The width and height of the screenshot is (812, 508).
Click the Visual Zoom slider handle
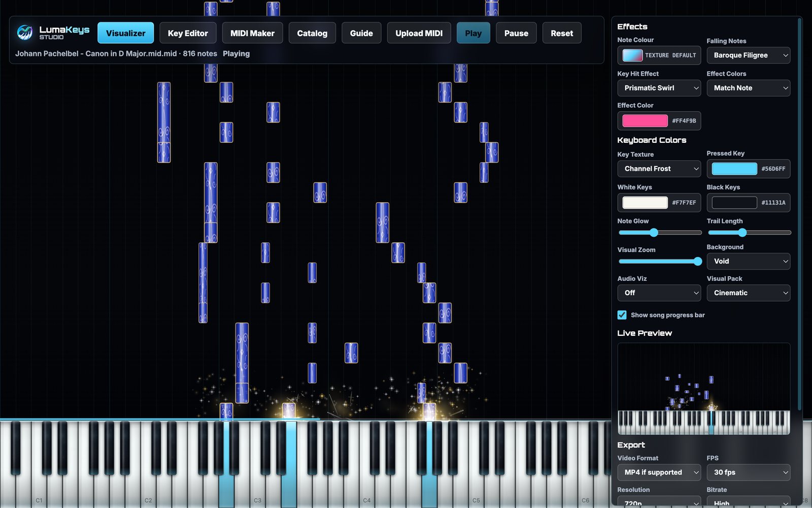pyautogui.click(x=697, y=262)
